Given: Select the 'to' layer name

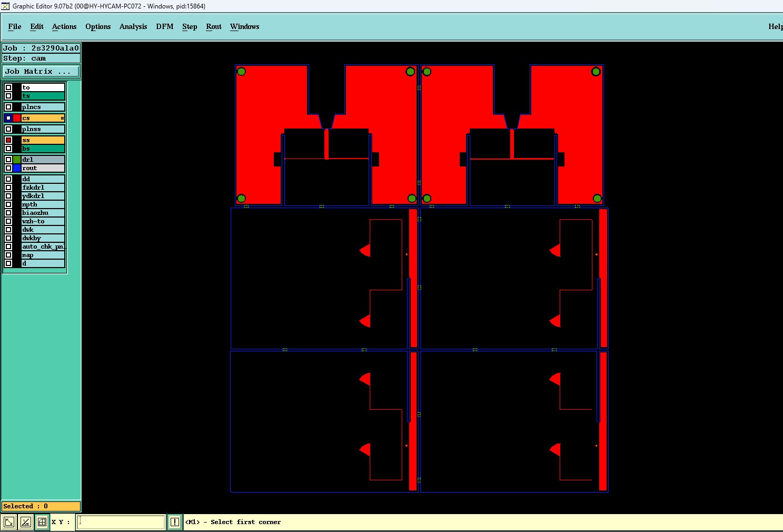Looking at the screenshot, I should pos(43,87).
